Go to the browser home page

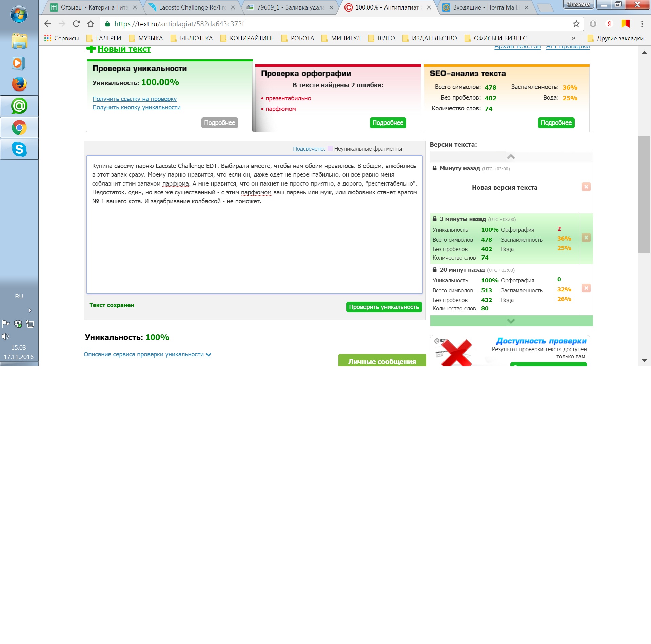(x=91, y=24)
